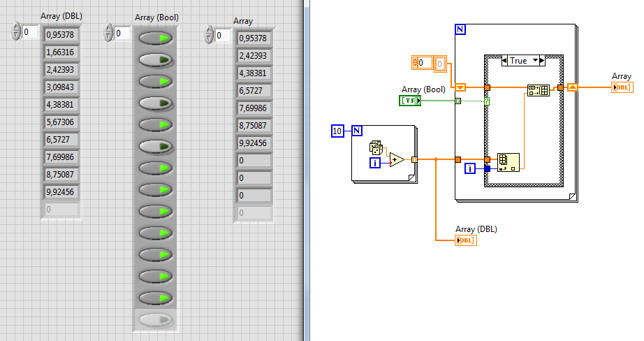
Task: Click value 7,69986 in the Array indicator
Action: tap(254, 108)
